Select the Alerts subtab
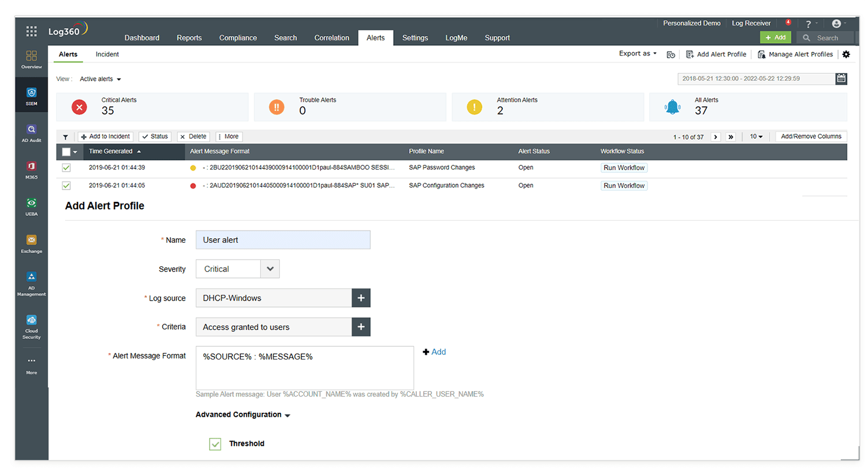The width and height of the screenshot is (868, 474). 68,54
